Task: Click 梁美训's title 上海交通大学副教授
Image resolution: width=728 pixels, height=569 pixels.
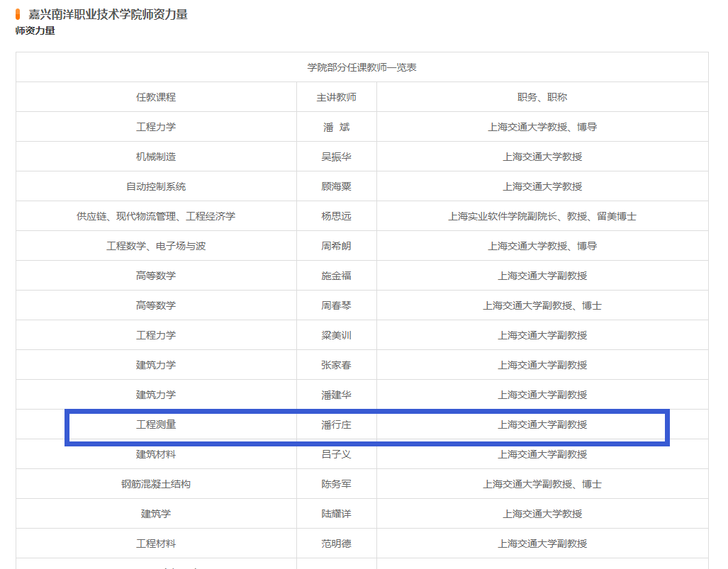Action: tap(542, 335)
